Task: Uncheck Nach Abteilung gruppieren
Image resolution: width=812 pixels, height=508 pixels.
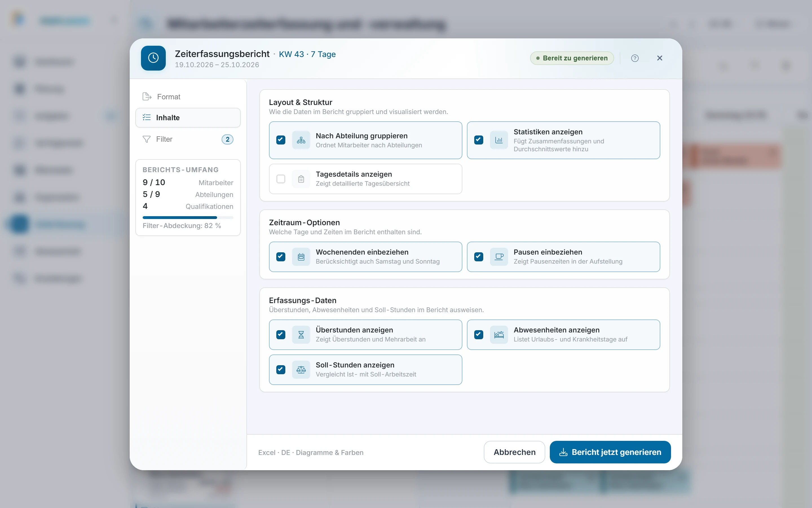Action: click(281, 140)
